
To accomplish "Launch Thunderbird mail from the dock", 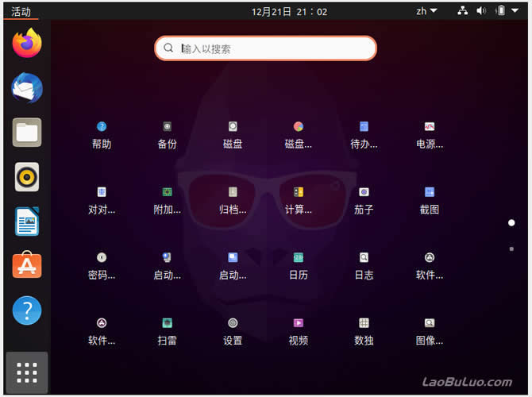I will 27,87.
